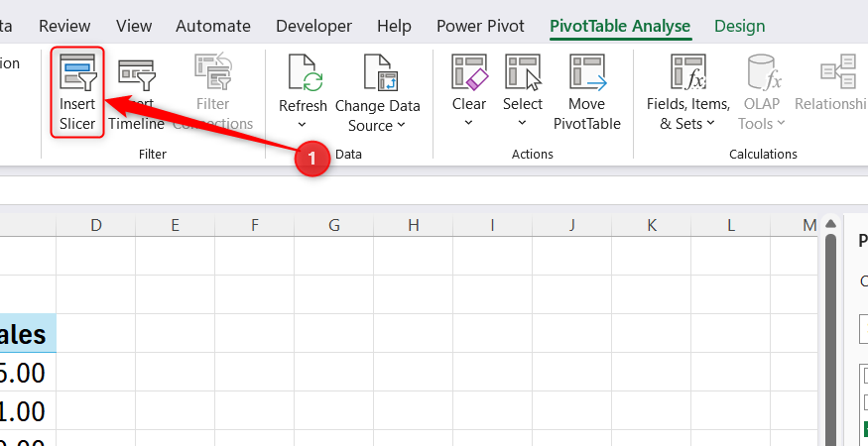Screen dimensions: 868x446
Task: Click the Relationships icon
Action: [838, 71]
